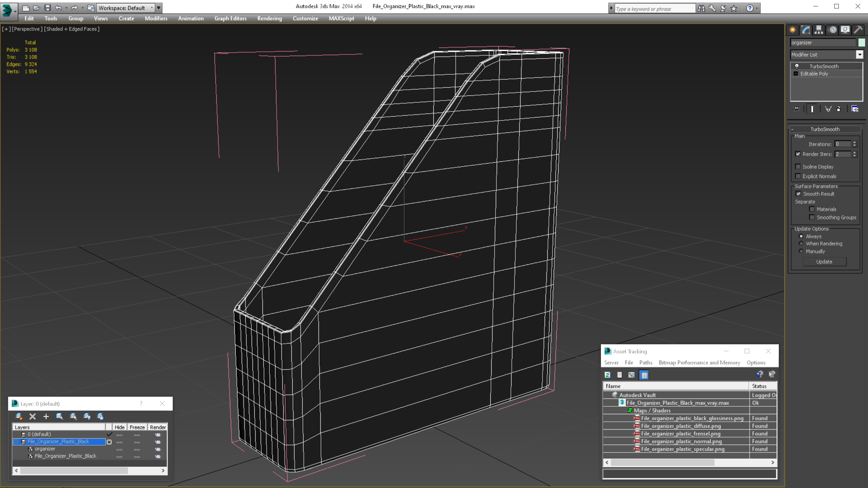This screenshot has width=868, height=488.
Task: Open the MAXScript menu
Action: [x=341, y=18]
